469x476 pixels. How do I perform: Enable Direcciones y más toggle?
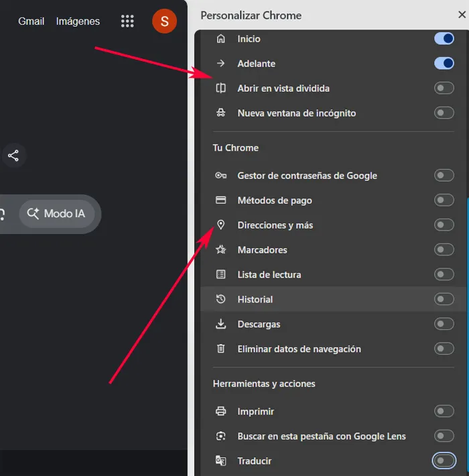(444, 225)
